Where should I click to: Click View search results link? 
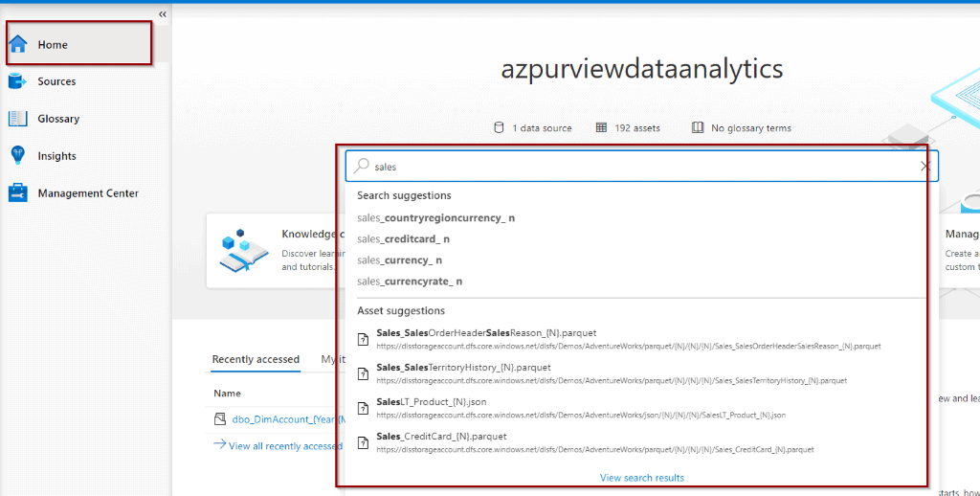(x=642, y=477)
